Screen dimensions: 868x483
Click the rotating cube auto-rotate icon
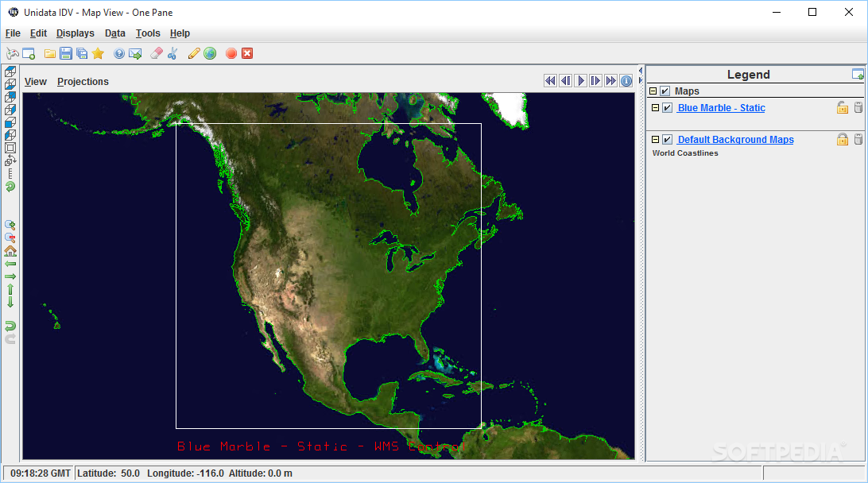coord(10,160)
